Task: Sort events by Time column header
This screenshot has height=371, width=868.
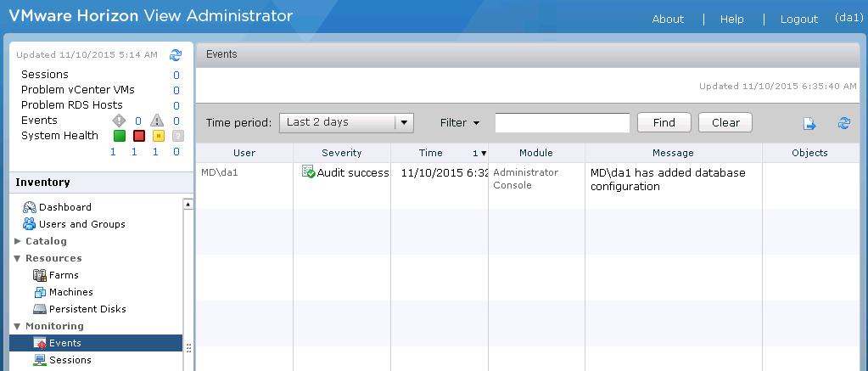Action: point(430,153)
